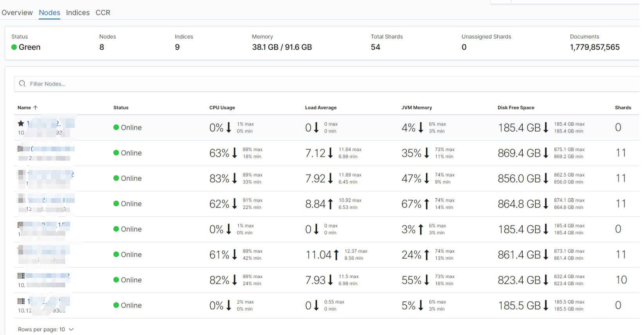Sort nodes by Load Average column
This screenshot has height=335, width=644.
click(x=321, y=107)
